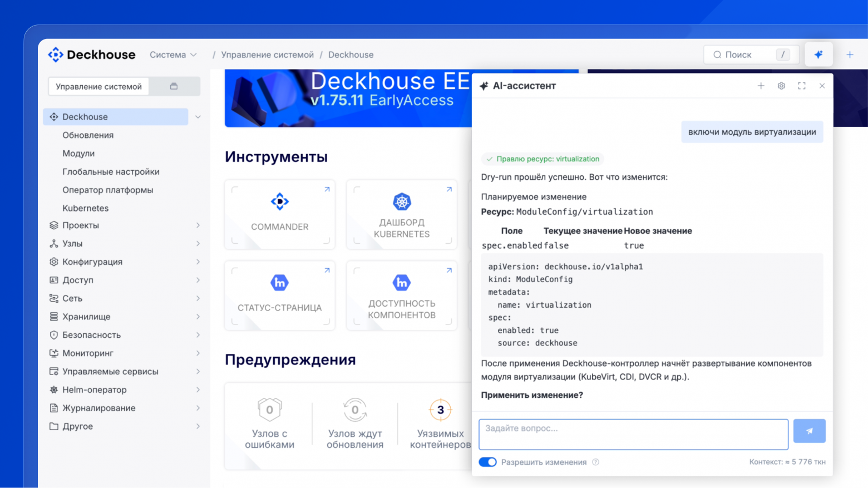The image size is (868, 488).
Task: Expand the Проекты section chevron
Action: (x=198, y=225)
